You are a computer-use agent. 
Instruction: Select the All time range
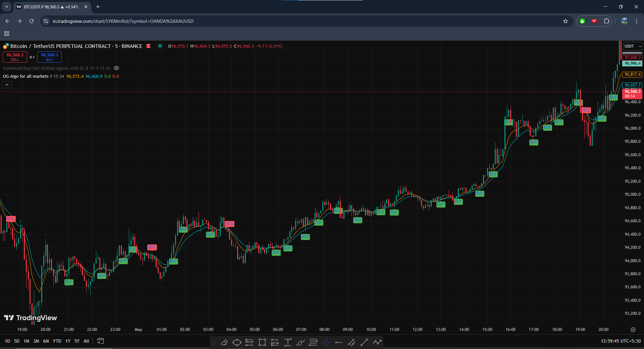point(86,341)
